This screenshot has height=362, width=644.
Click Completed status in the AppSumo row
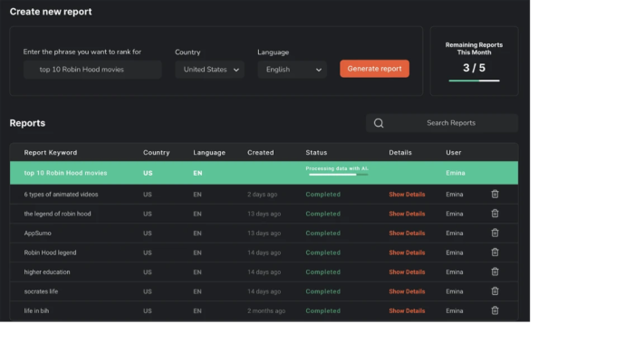pyautogui.click(x=322, y=233)
